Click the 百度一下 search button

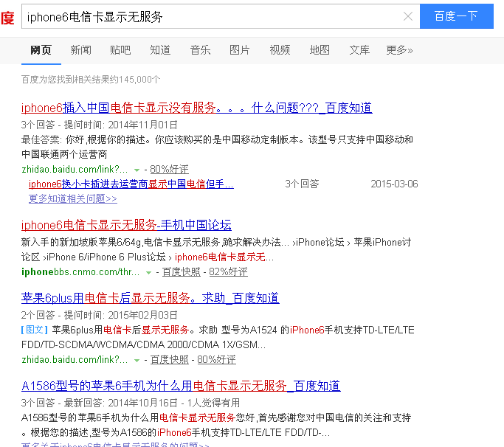coord(457,16)
